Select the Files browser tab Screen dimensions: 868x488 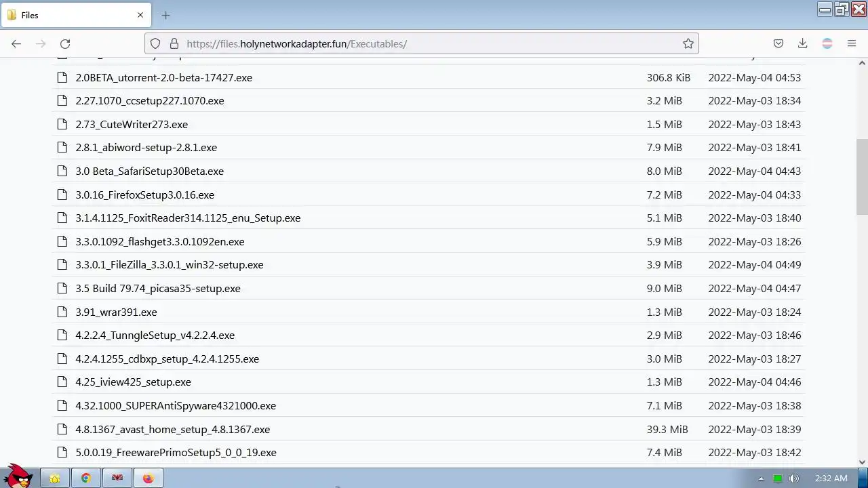click(75, 15)
